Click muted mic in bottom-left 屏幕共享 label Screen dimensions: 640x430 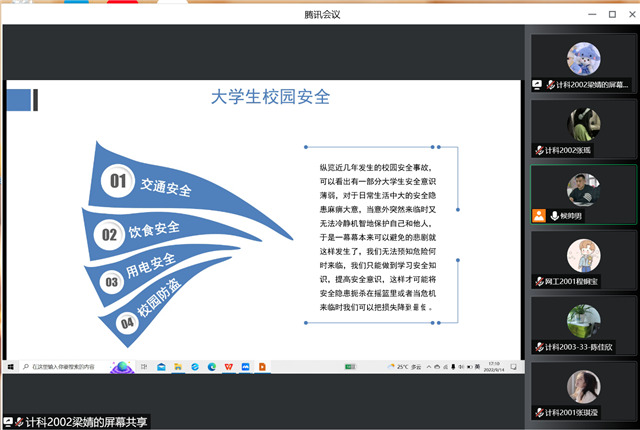(x=19, y=422)
